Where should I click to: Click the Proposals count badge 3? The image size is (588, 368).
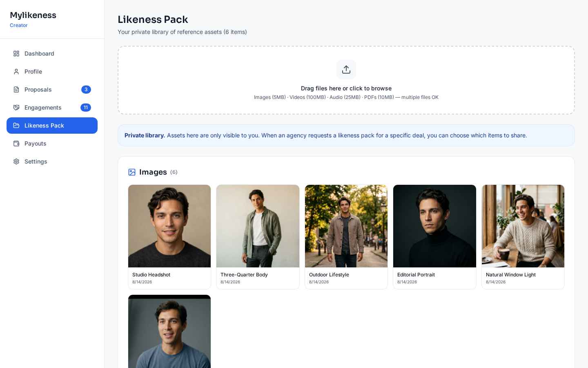click(86, 90)
